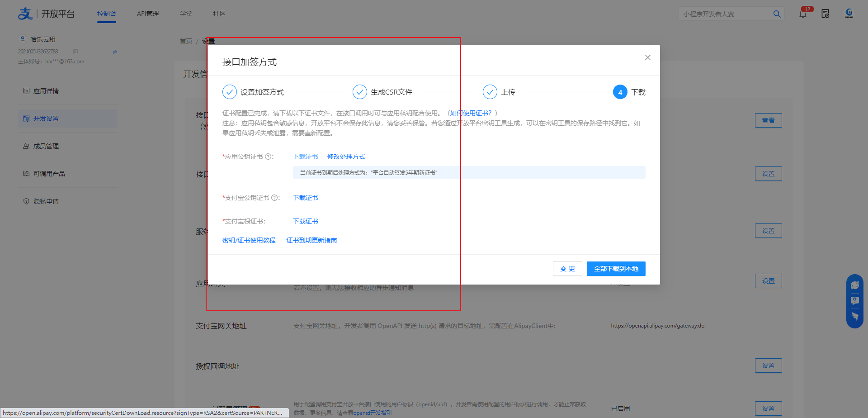This screenshot has width=868, height=418.
Task: Click the gateway URL https://openapi.alipay.com/gateway.do
Action: coord(658,326)
